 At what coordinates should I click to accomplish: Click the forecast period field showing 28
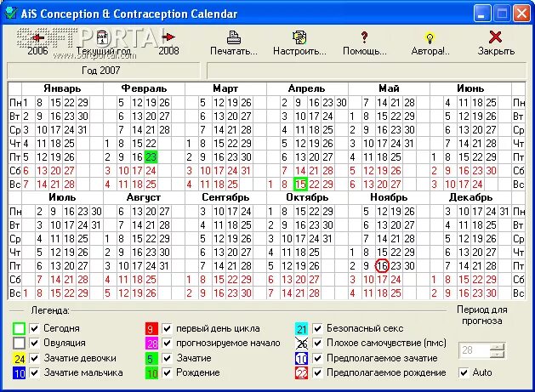click(x=475, y=350)
